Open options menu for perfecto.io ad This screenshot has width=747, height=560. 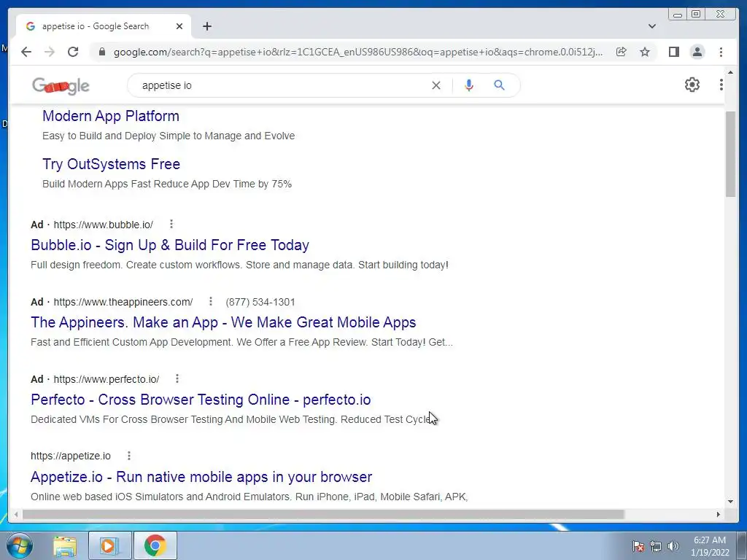click(177, 378)
